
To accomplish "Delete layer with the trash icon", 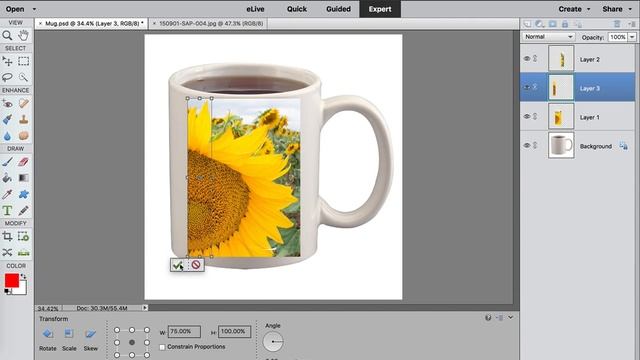I will coord(617,24).
